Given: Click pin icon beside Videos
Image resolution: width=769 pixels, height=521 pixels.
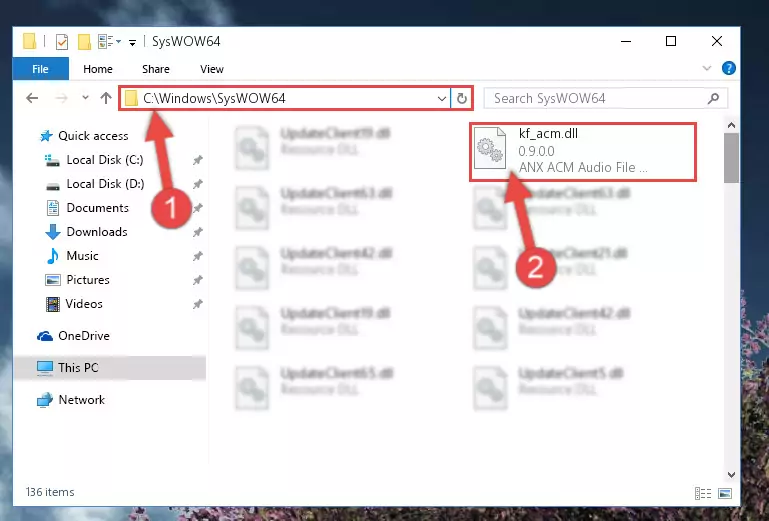Looking at the screenshot, I should tap(198, 304).
